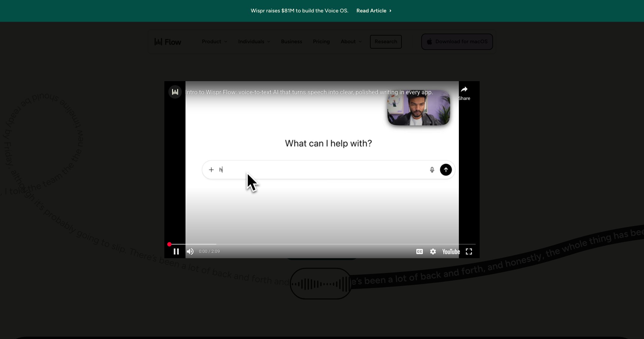Click Download for macOS button

coord(457,42)
